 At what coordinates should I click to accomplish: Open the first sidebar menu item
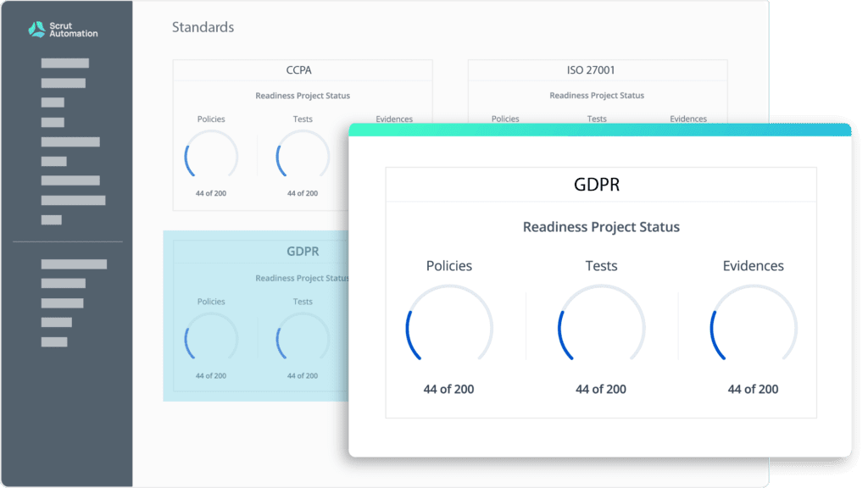[x=64, y=63]
